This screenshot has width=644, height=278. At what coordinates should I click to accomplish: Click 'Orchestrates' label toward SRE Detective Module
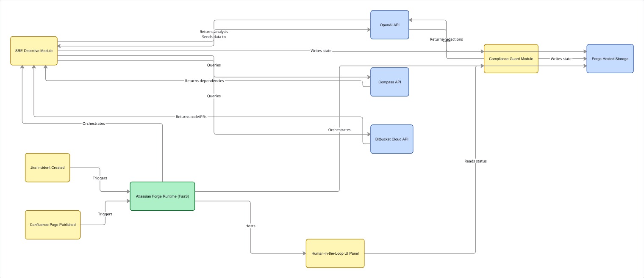(94, 124)
